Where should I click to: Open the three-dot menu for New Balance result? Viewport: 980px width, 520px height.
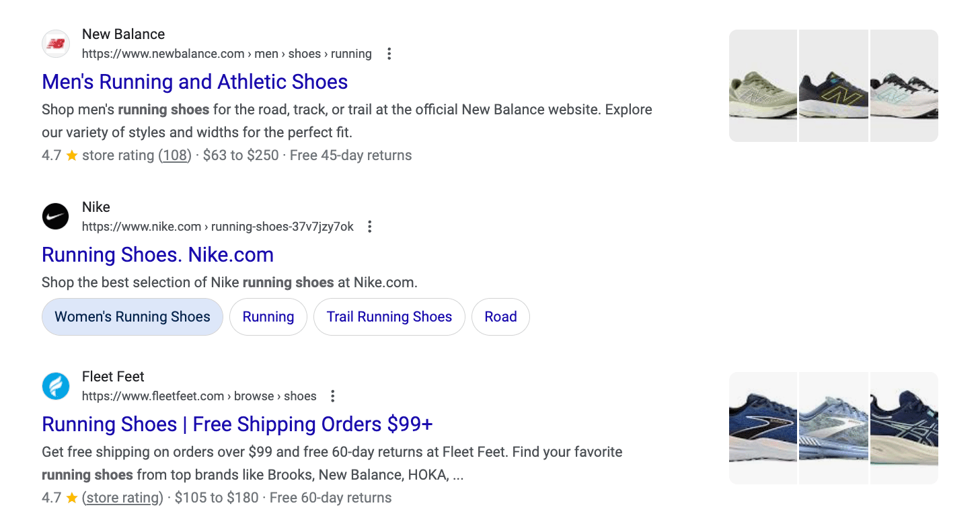(x=389, y=53)
